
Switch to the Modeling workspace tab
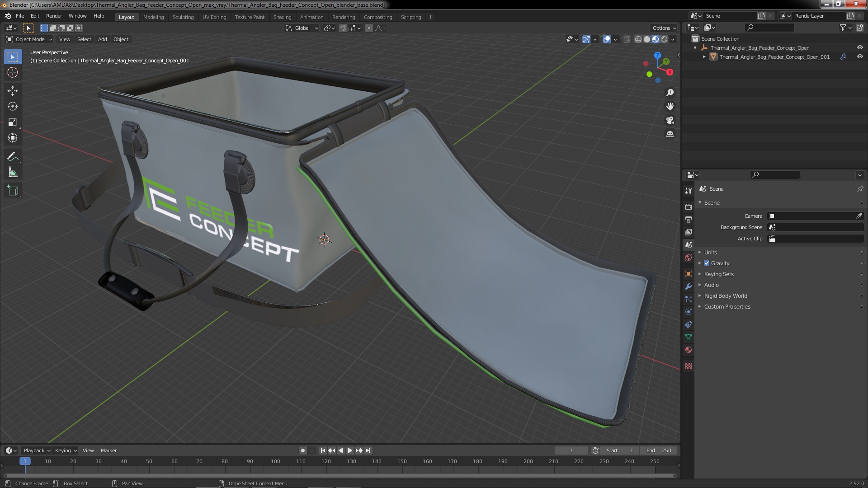(x=153, y=17)
